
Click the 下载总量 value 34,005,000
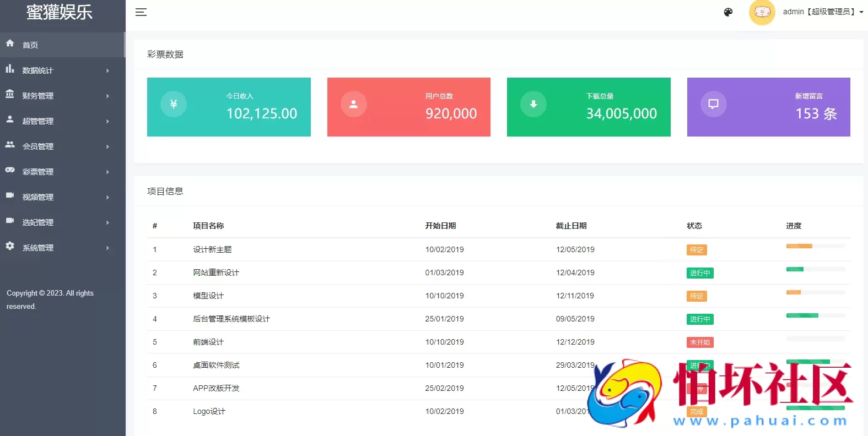click(622, 113)
